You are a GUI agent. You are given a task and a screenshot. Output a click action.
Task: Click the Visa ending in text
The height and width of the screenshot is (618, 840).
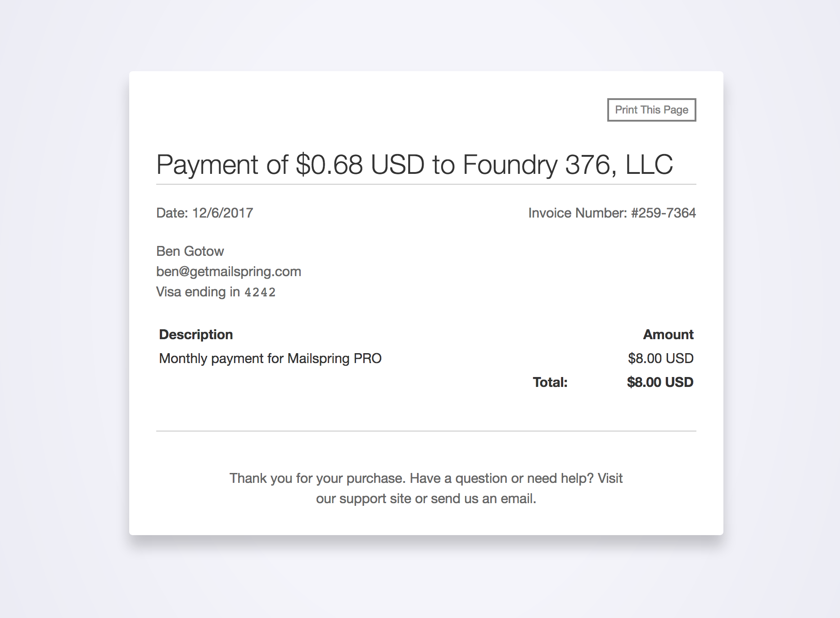(x=198, y=292)
